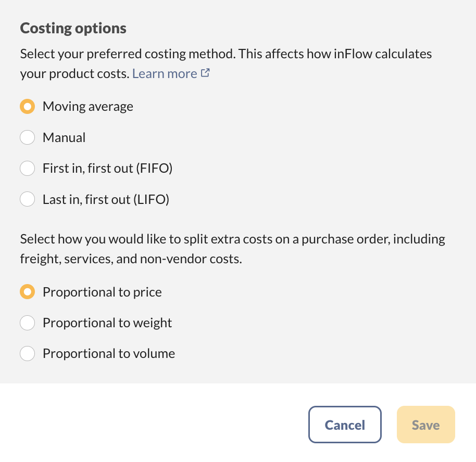Choose the Manual costing radio button
Image resolution: width=476 pixels, height=462 pixels.
click(27, 138)
